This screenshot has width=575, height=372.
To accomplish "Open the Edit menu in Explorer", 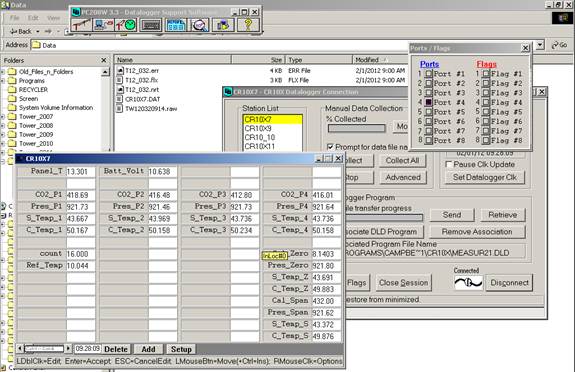I will pyautogui.click(x=33, y=18).
